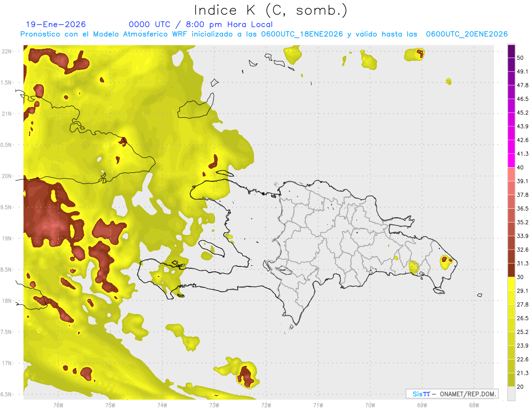Click the 75W longitude label
The image size is (532, 411).
[x=110, y=405]
